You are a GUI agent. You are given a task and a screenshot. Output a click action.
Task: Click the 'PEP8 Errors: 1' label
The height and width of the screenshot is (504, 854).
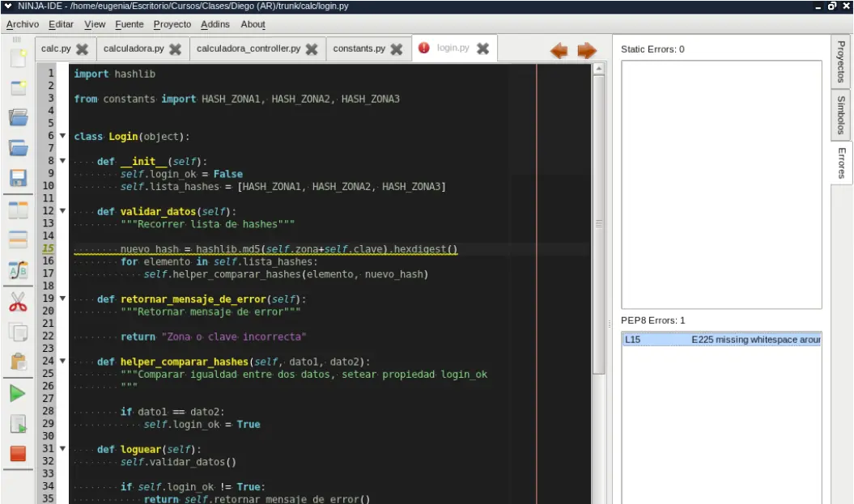click(x=652, y=320)
